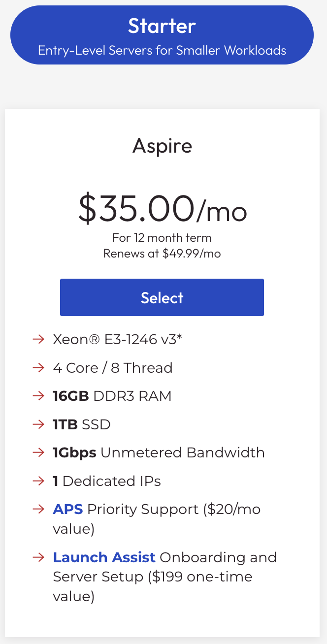Click the arrow icon beside 4 Core / 8 Thread
This screenshot has height=644, width=327.
[38, 368]
